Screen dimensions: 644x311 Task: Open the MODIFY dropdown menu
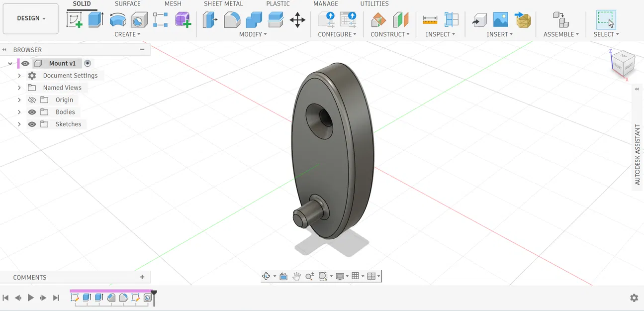point(253,34)
